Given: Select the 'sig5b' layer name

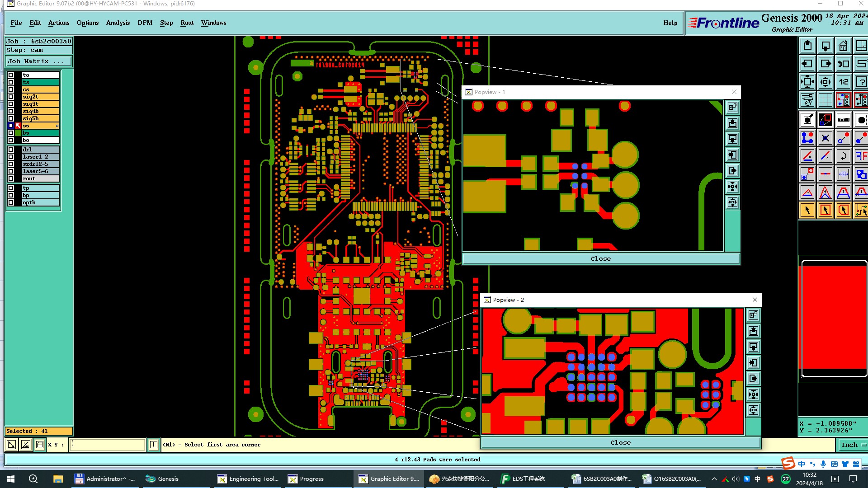Looking at the screenshot, I should coord(40,118).
